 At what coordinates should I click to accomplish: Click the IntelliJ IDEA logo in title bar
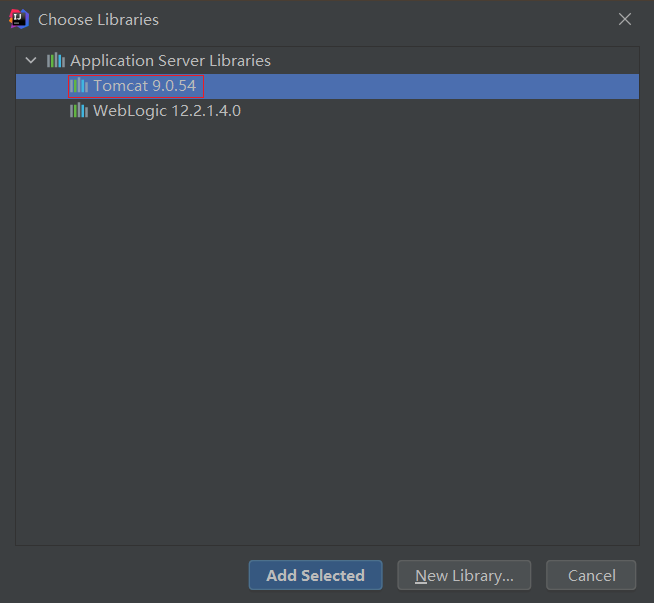19,19
